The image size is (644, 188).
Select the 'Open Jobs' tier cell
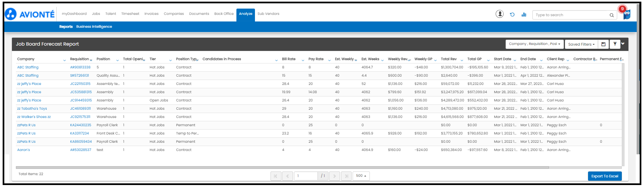coord(159,100)
